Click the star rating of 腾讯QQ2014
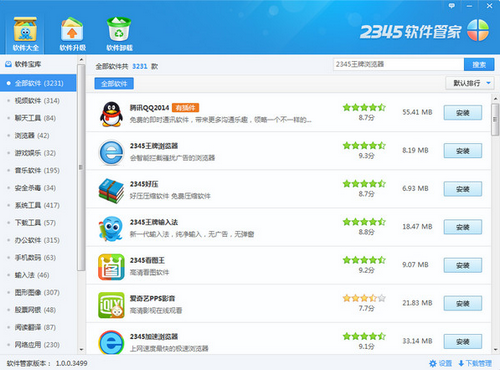The image size is (500, 370). pyautogui.click(x=364, y=107)
